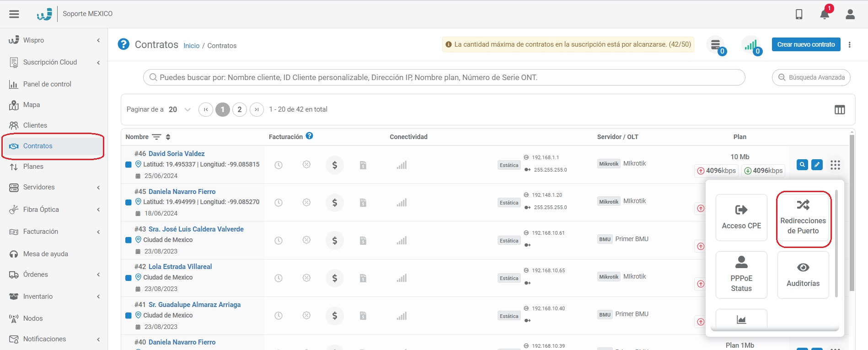Click the Nombre column filter icon
Viewport: 868px width, 350px height.
156,137
